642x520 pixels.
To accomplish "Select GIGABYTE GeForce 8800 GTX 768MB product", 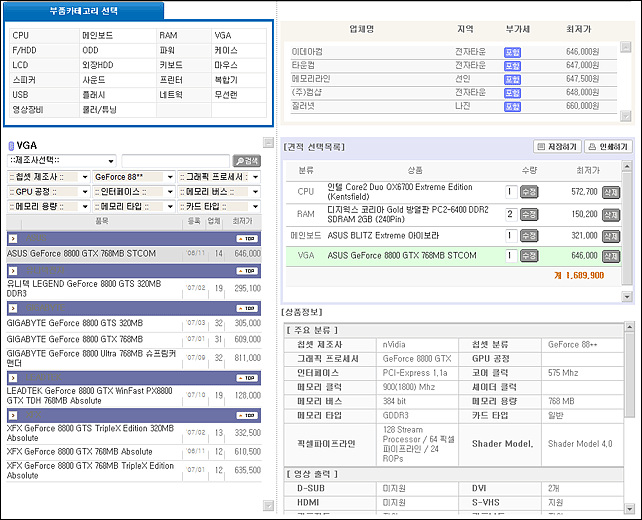I will [75, 339].
